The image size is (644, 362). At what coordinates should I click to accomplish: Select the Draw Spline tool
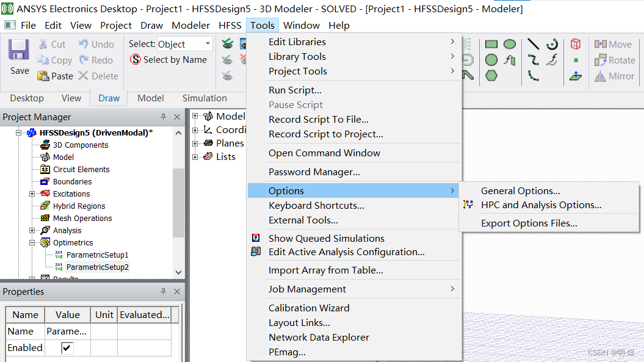[x=533, y=60]
